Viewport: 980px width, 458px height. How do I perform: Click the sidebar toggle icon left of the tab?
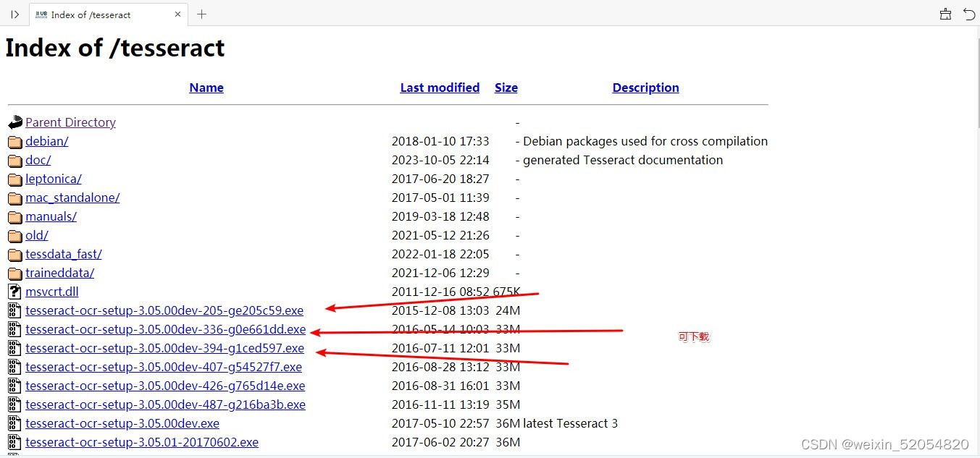(14, 14)
